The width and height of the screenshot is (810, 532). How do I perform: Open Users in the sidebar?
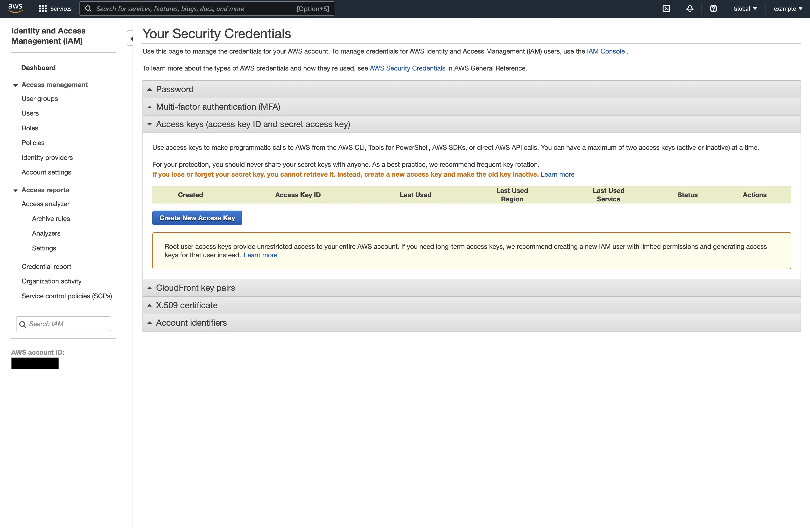click(30, 113)
